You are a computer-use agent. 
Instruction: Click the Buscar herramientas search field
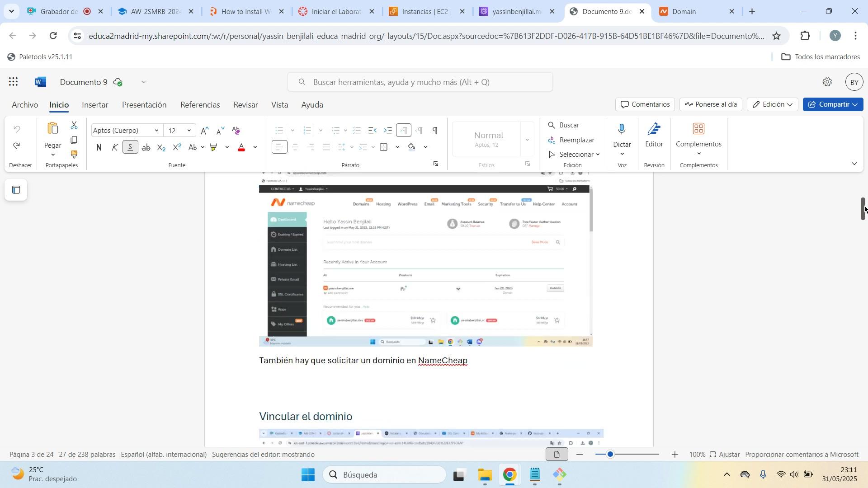(420, 82)
